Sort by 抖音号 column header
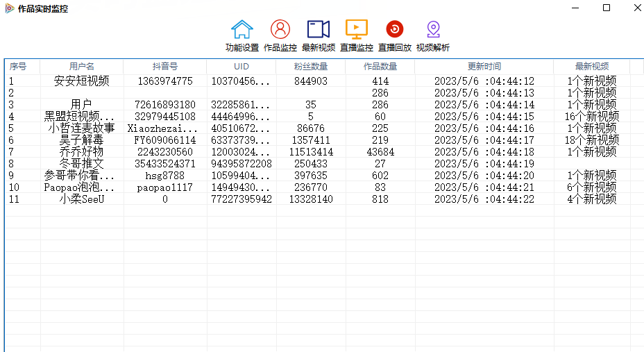The image size is (644, 352). click(x=164, y=67)
